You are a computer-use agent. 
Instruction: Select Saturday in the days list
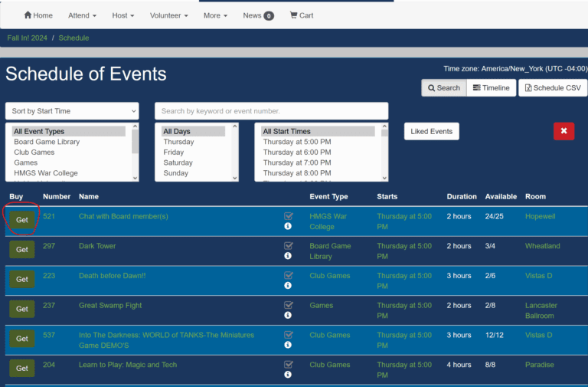[178, 162]
